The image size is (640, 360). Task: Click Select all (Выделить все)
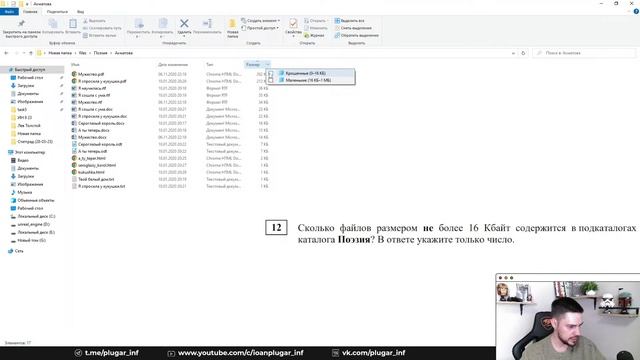349,20
